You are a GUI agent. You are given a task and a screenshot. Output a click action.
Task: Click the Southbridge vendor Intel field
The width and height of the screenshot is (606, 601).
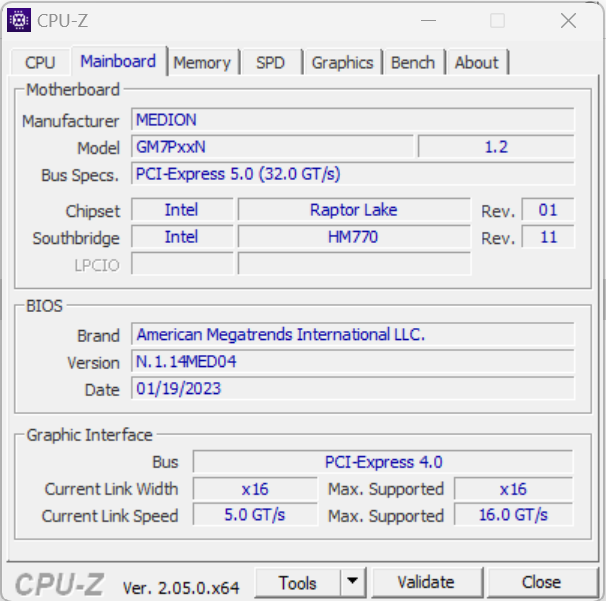click(182, 237)
